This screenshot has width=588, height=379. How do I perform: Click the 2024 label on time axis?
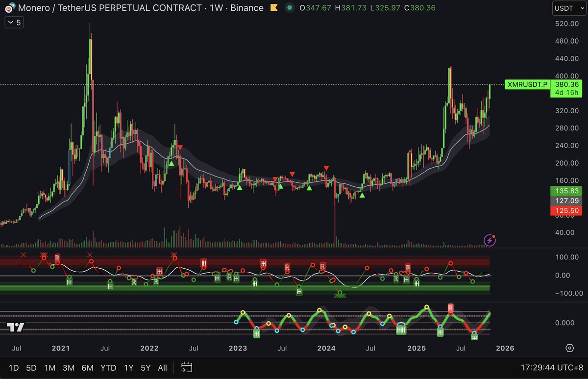326,348
